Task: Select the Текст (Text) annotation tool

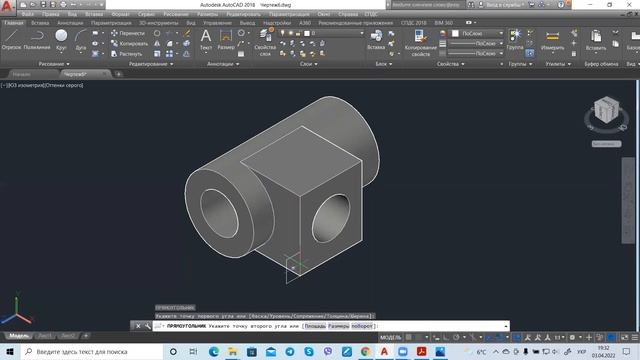Action: [206, 40]
